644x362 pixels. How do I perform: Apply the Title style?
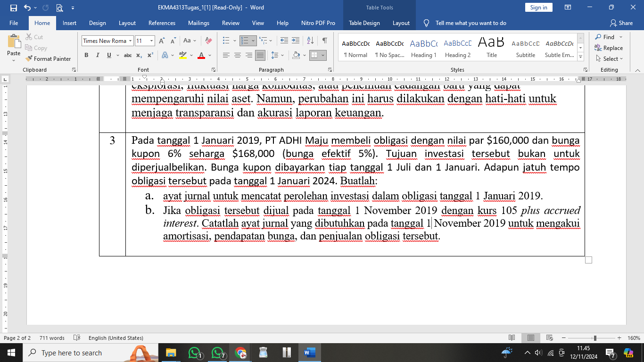click(x=491, y=48)
